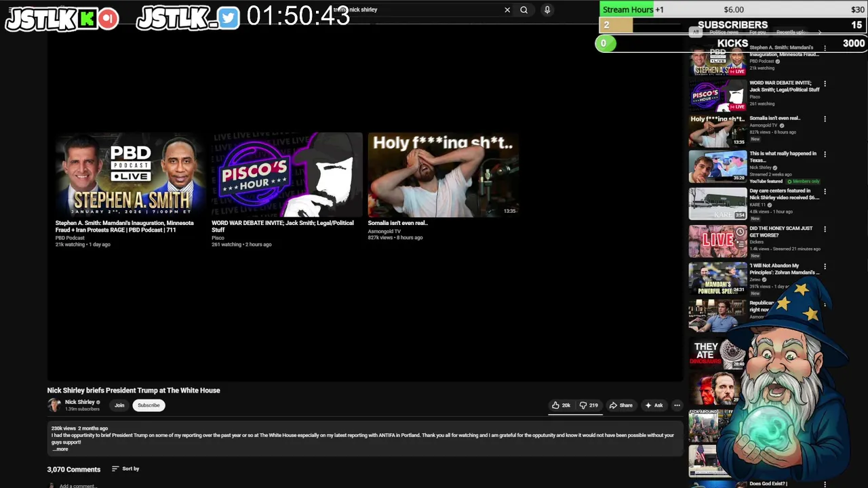Open options menu for 'I Will Not Abandon My Principles'
Screen dimensions: 868x488
[x=825, y=266]
